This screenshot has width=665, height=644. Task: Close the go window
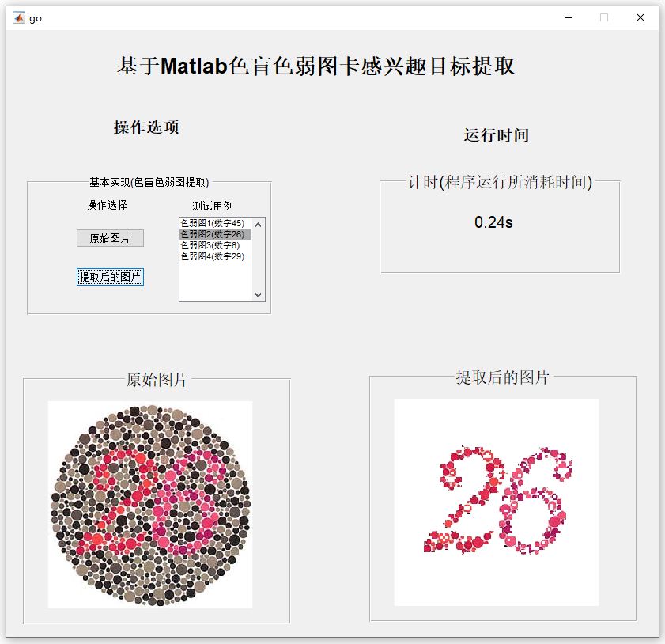point(640,18)
